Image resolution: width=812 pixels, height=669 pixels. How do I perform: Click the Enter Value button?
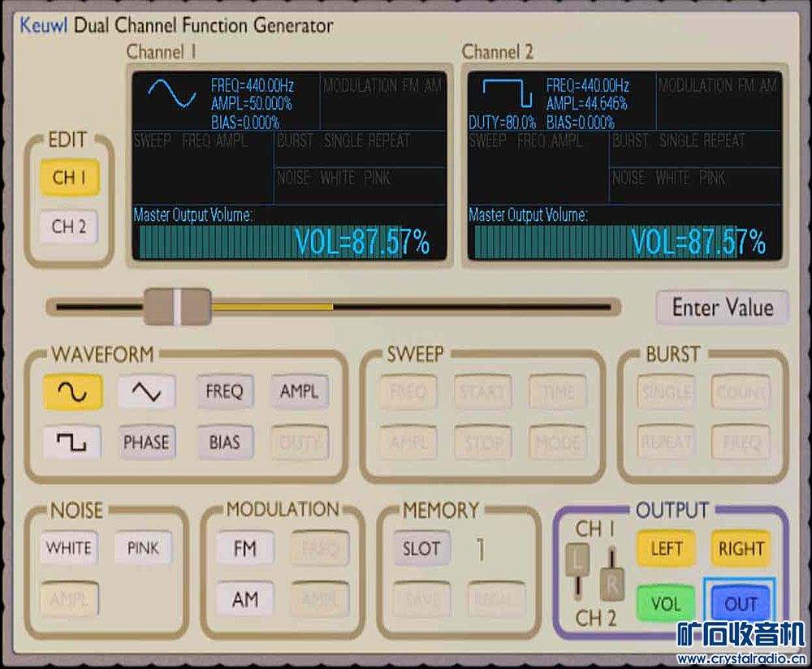(x=723, y=307)
